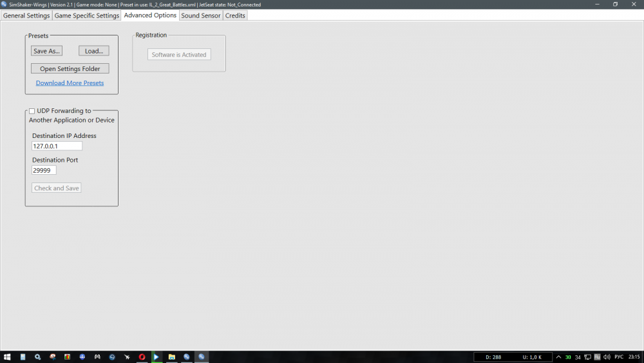Click the D: 288 network speed meter
This screenshot has width=644, height=363.
(x=493, y=357)
